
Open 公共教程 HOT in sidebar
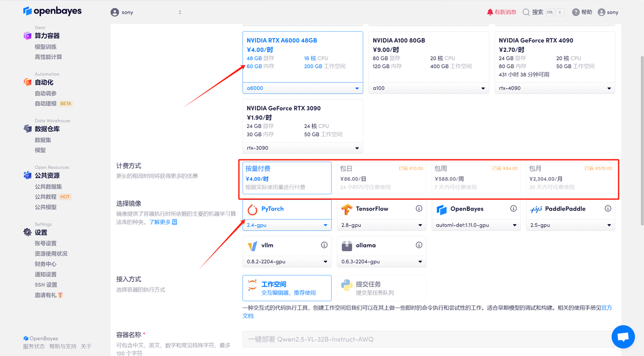tap(53, 197)
